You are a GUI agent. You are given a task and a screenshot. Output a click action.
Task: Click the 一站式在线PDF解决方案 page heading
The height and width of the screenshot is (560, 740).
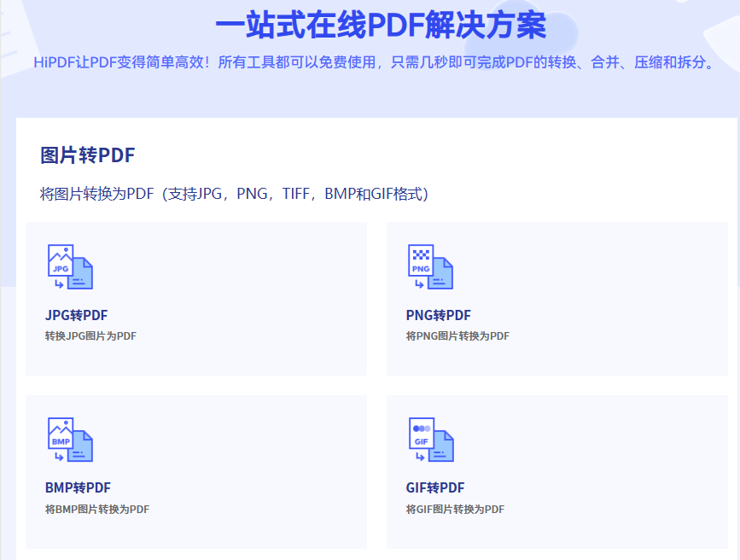[x=370, y=26]
